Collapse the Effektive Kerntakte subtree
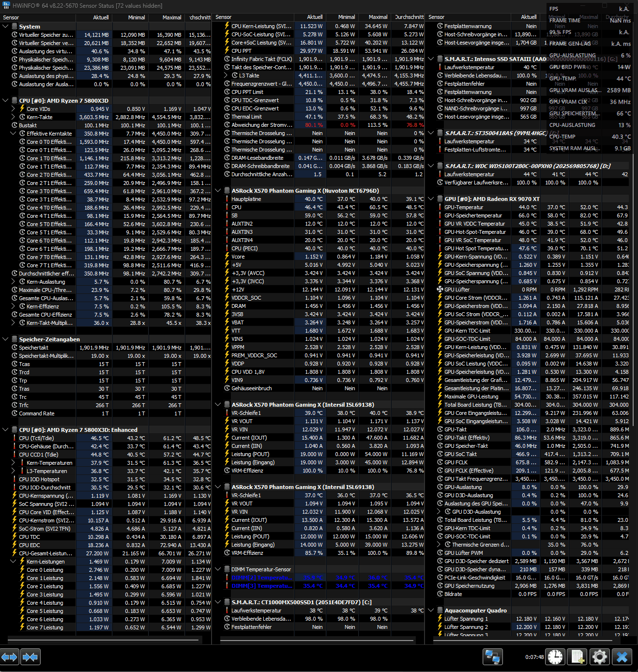 [x=13, y=134]
